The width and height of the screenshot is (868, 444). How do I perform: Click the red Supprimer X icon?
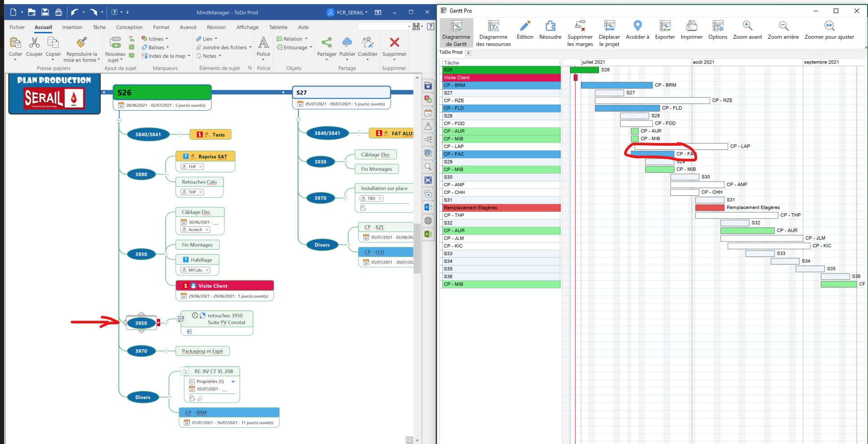[394, 43]
